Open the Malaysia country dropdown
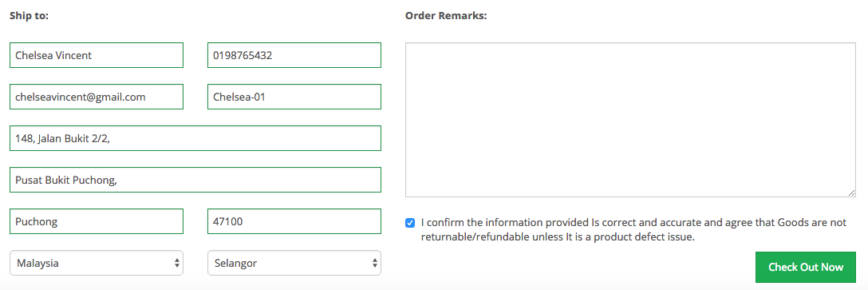This screenshot has width=868, height=290. 97,263
